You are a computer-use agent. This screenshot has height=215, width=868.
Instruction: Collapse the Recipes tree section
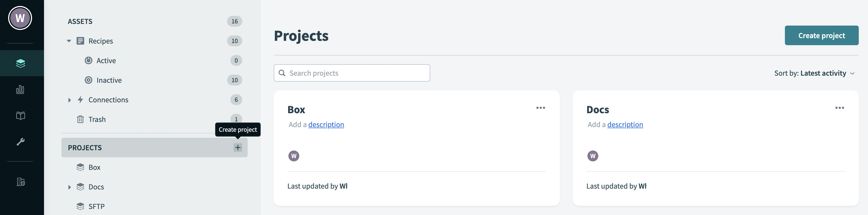pyautogui.click(x=69, y=41)
